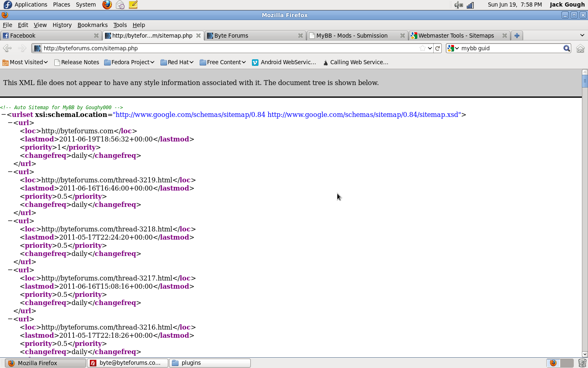Click the Reload page icon
The height and width of the screenshot is (368, 588).
[438, 48]
